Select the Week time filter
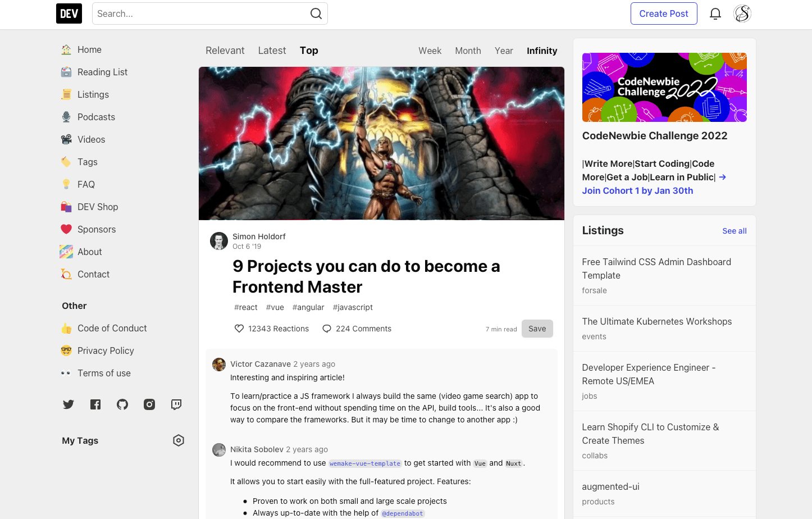The height and width of the screenshot is (519, 812). tap(430, 51)
